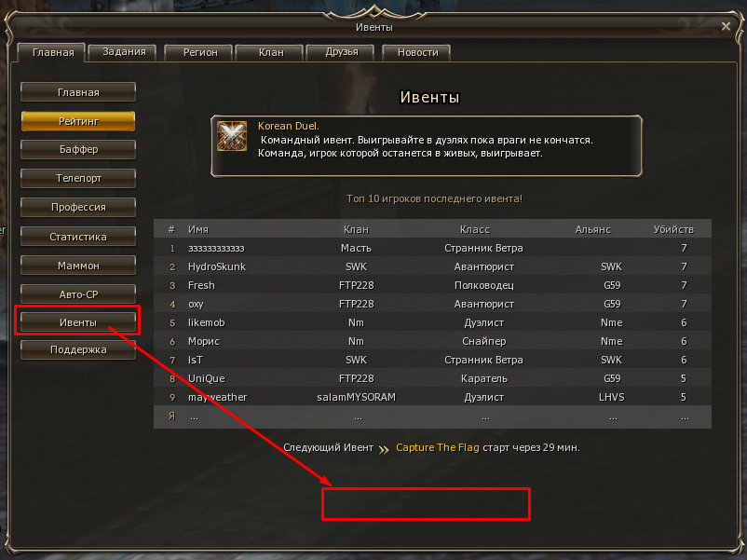View the Статистика page

pos(78,237)
